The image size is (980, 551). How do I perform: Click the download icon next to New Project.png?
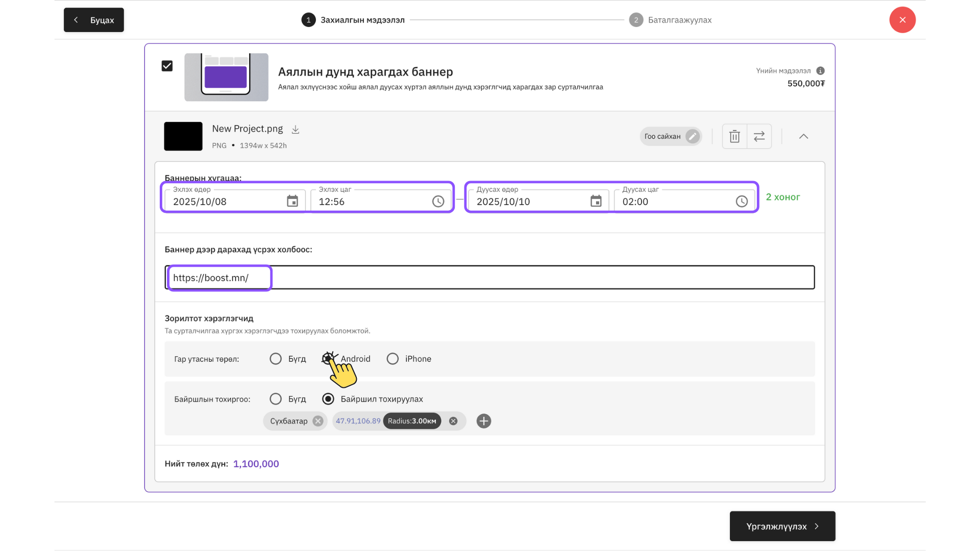tap(296, 130)
